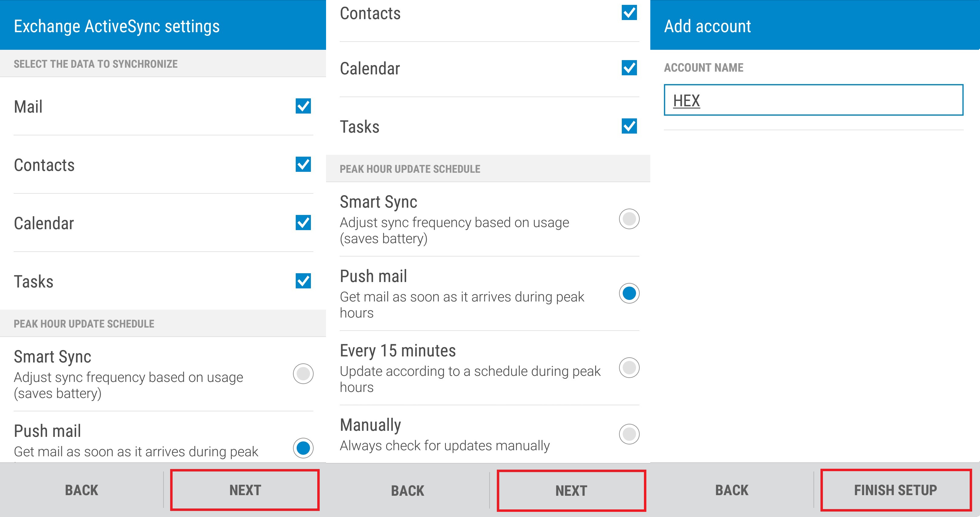The height and width of the screenshot is (517, 980).
Task: Click PEAK HOUR UPDATE SCHEDULE header in left panel
Action: coord(84,324)
